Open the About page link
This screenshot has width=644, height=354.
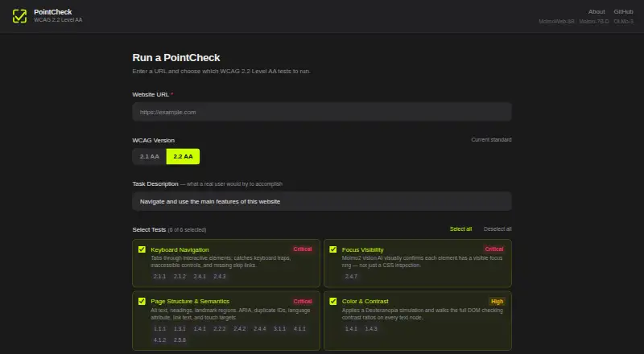pyautogui.click(x=597, y=12)
